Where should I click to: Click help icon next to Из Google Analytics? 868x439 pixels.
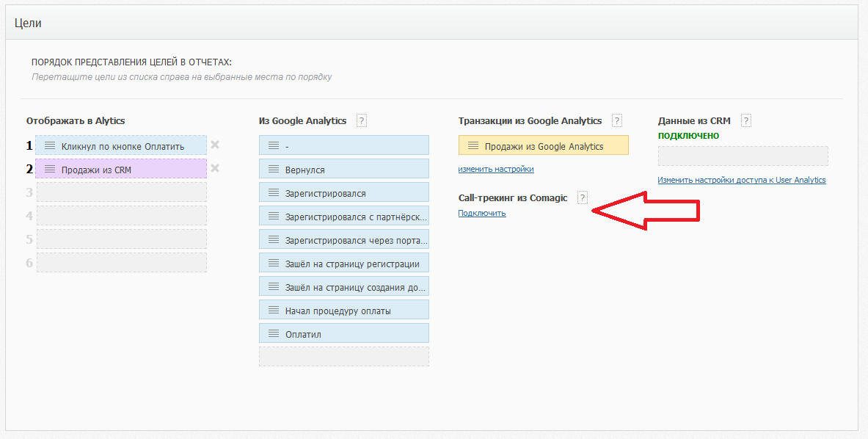(361, 121)
